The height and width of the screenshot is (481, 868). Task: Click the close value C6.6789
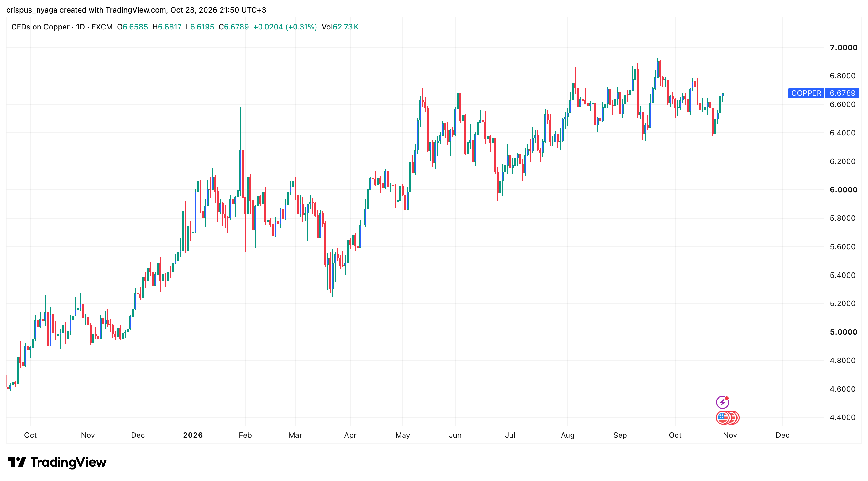233,27
